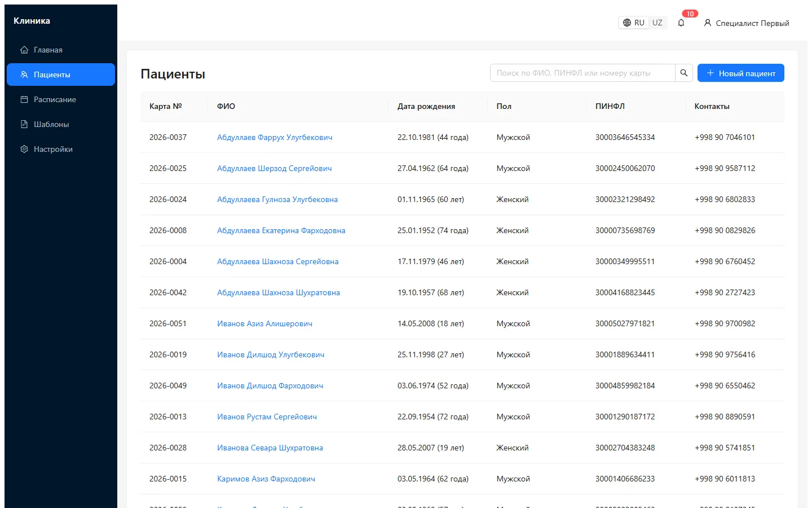812x508 pixels.
Task: Click the Клиника logo title
Action: tap(32, 20)
